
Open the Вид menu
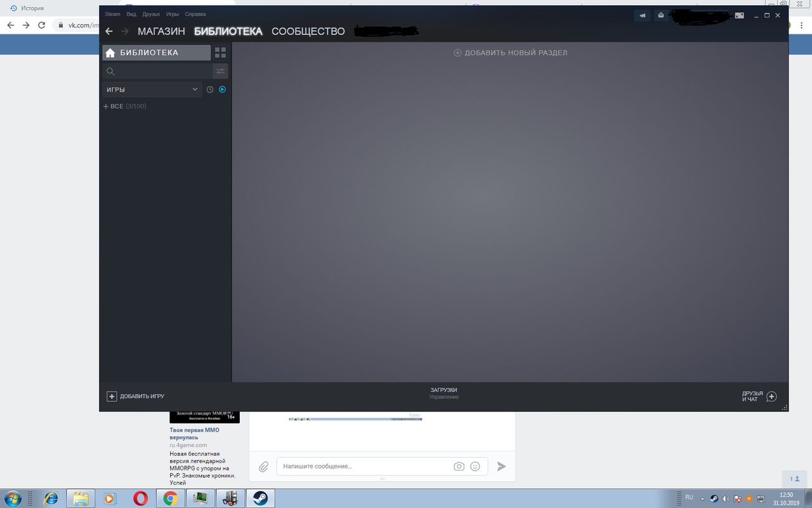(131, 14)
